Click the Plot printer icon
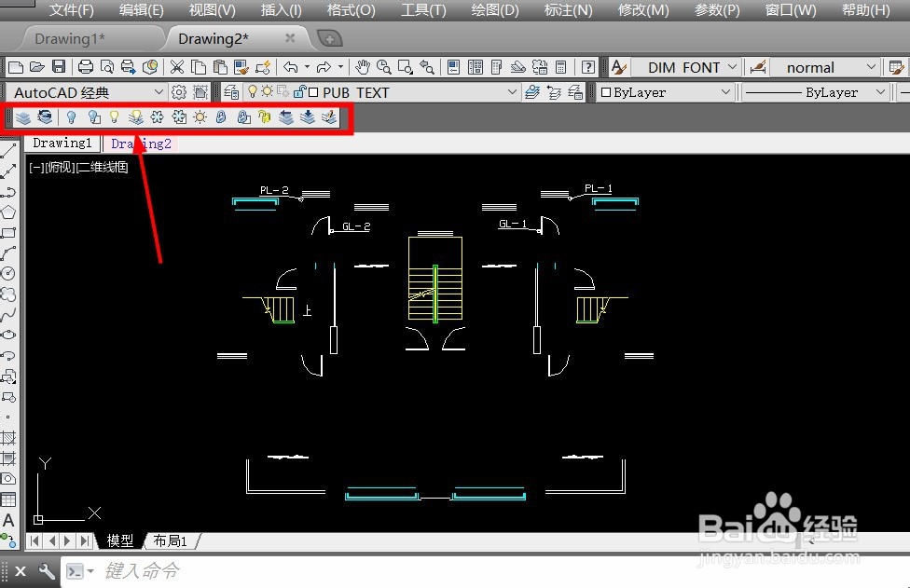 click(86, 67)
